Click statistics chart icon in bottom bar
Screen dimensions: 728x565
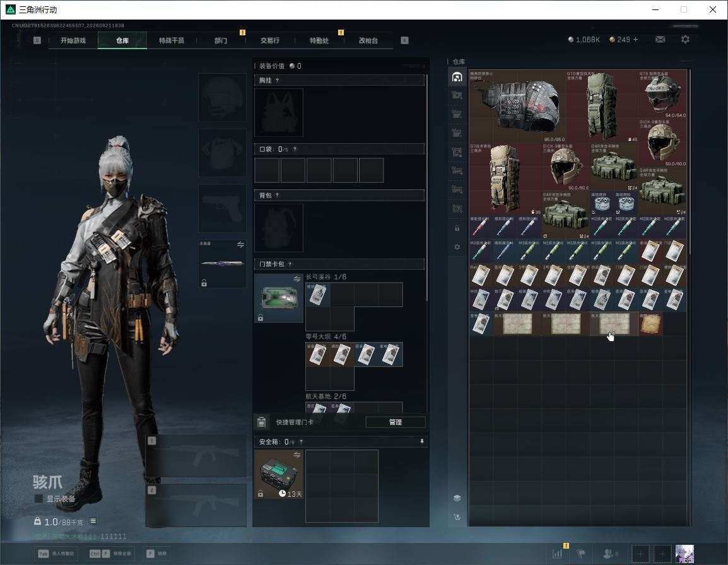(558, 554)
